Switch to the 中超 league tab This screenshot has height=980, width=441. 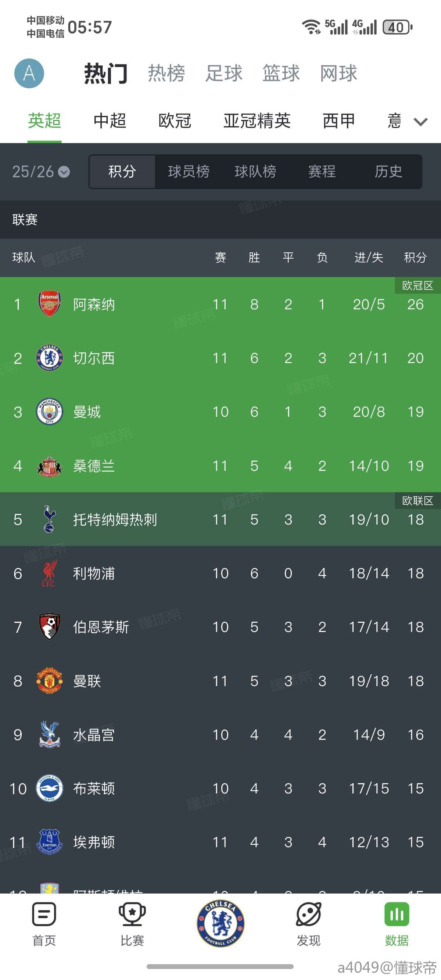[x=110, y=121]
